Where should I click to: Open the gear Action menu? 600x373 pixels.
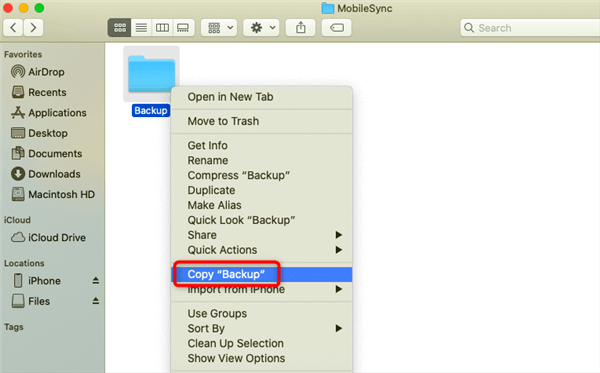(262, 28)
